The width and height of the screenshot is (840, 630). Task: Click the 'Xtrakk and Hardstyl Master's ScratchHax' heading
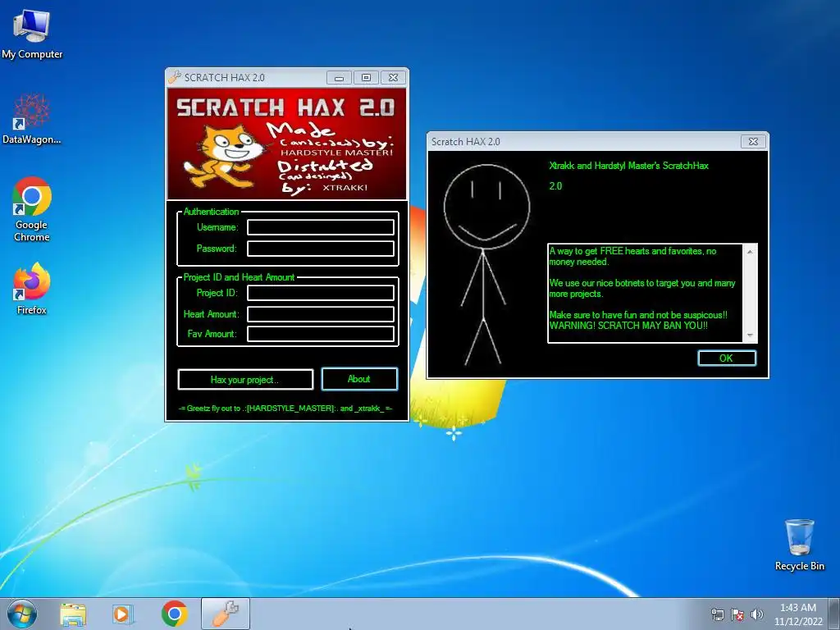click(x=629, y=166)
